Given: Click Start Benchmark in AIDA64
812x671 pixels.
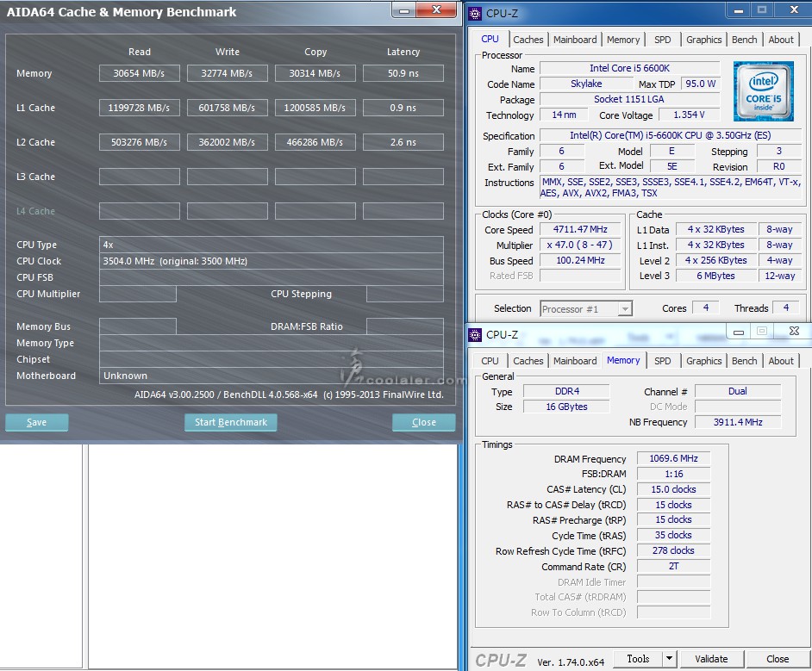Looking at the screenshot, I should [x=230, y=422].
